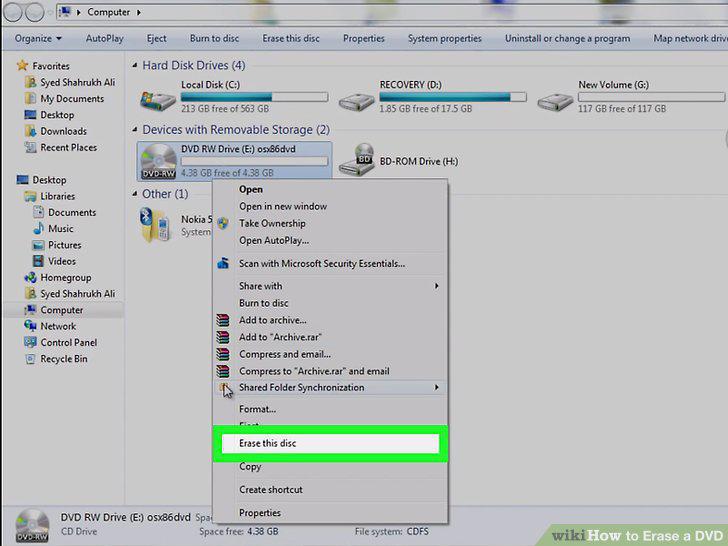
Task: Click the DVD-RW icon in the details pane
Action: click(x=32, y=526)
